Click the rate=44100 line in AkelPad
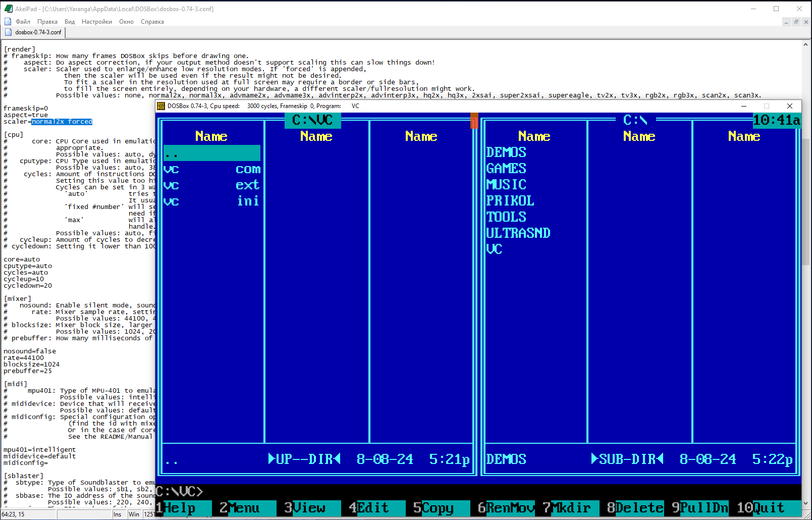The height and width of the screenshot is (520, 812). [24, 358]
